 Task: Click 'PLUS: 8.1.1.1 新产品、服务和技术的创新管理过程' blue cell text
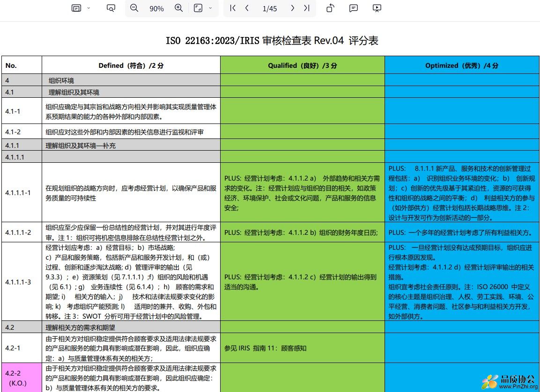[x=462, y=193]
